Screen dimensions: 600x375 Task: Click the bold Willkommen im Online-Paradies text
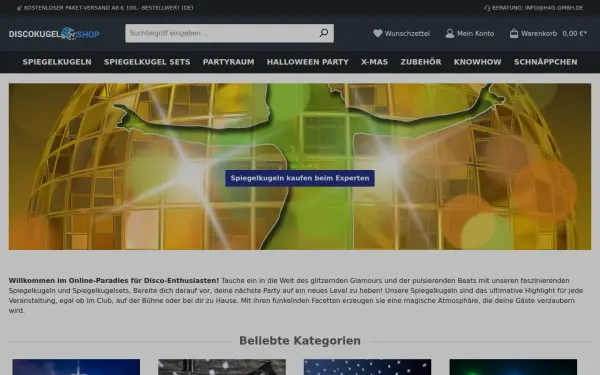[114, 280]
